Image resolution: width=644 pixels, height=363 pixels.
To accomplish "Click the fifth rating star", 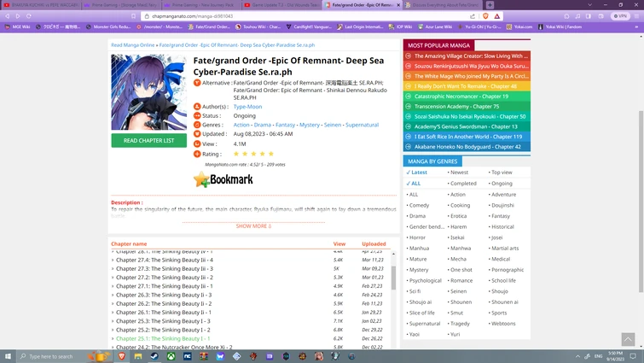I will point(271,154).
